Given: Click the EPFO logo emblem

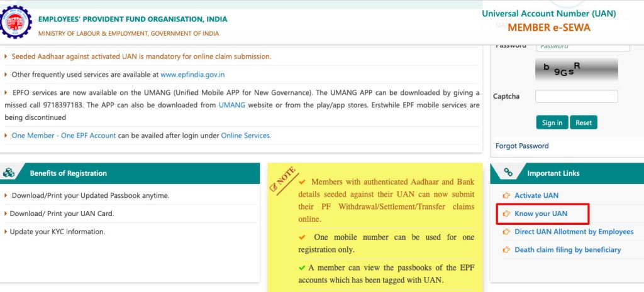Looking at the screenshot, I should (x=15, y=23).
